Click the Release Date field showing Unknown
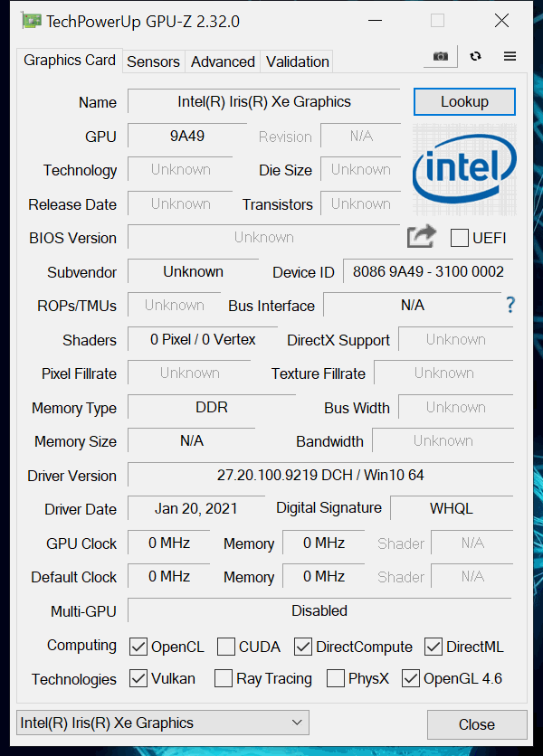The height and width of the screenshot is (756, 543). click(x=180, y=204)
